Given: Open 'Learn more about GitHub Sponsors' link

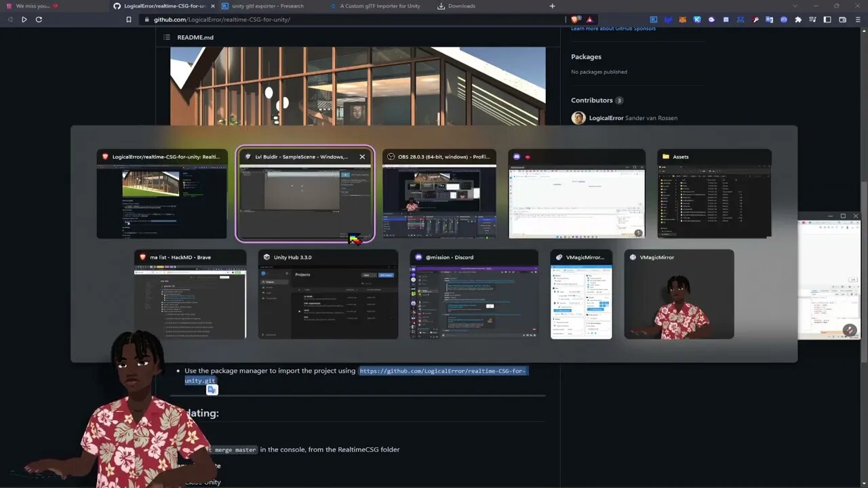Looking at the screenshot, I should [613, 28].
